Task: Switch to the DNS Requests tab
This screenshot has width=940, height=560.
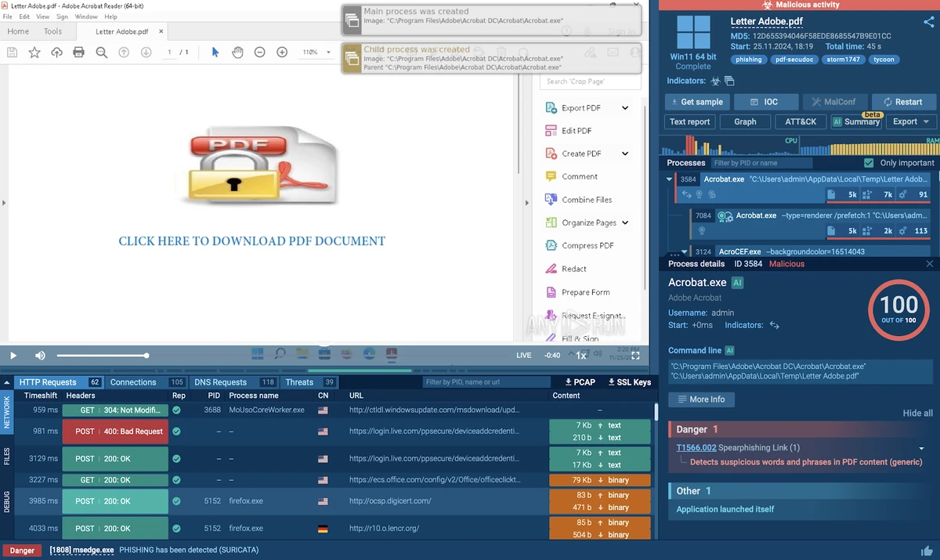Action: pos(220,382)
